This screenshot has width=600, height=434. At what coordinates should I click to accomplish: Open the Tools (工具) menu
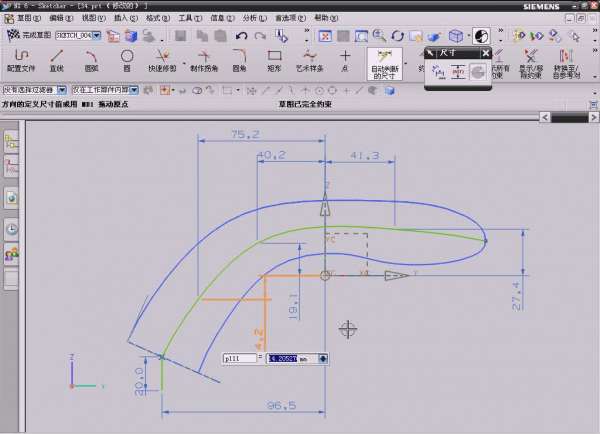(x=185, y=18)
